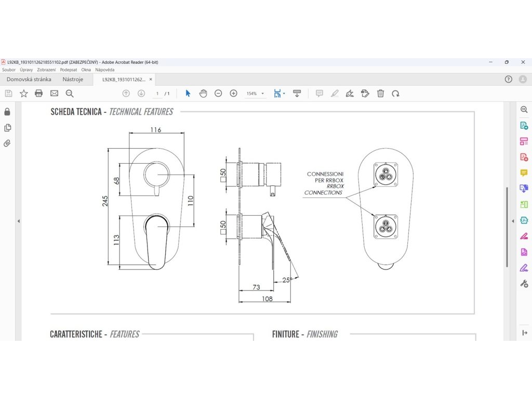Open the yellow Comment tool in right pane

(x=524, y=172)
